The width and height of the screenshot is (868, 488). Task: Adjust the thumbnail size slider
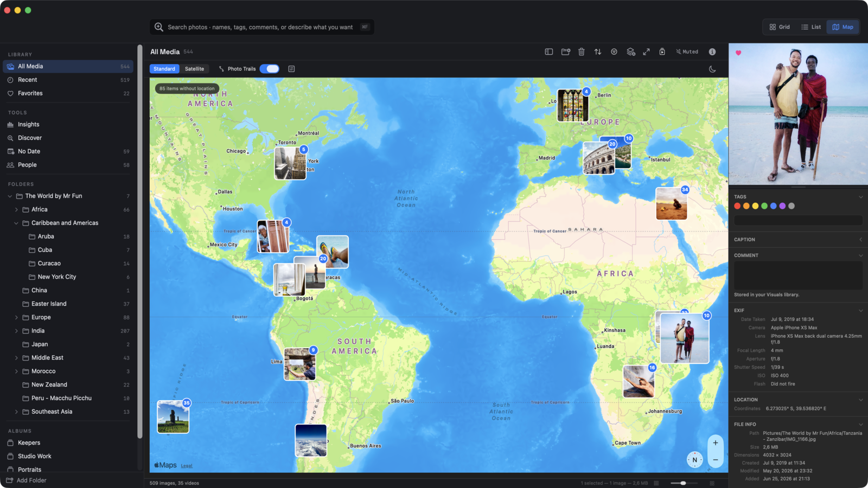(684, 483)
